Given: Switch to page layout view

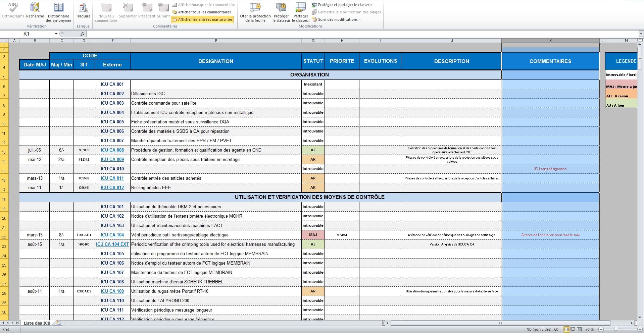Looking at the screenshot, I should pyautogui.click(x=573, y=329).
